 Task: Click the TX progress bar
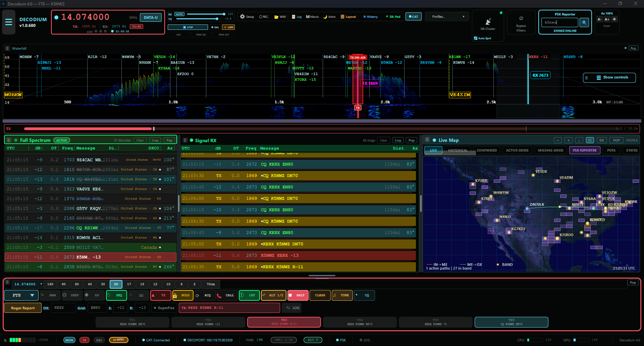coord(321,129)
